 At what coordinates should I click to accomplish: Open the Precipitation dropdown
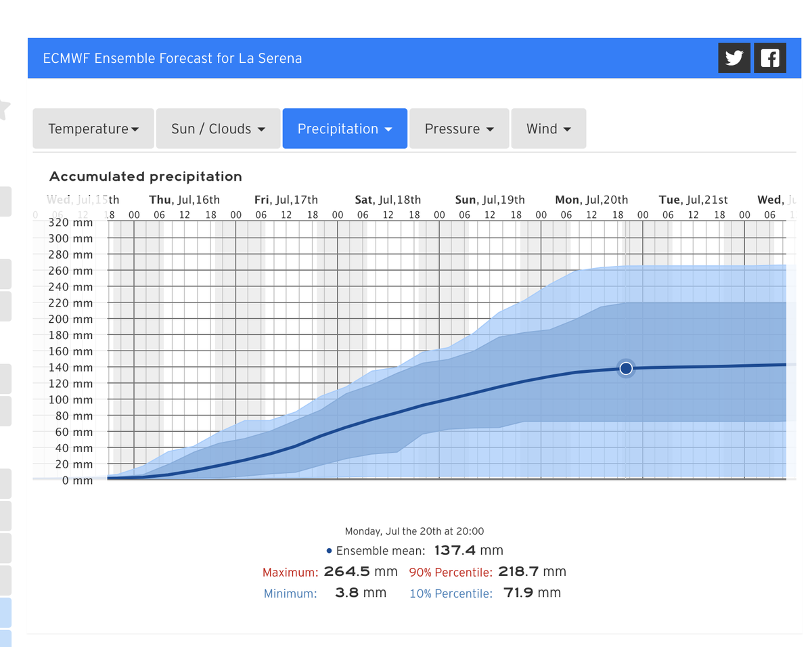[345, 129]
